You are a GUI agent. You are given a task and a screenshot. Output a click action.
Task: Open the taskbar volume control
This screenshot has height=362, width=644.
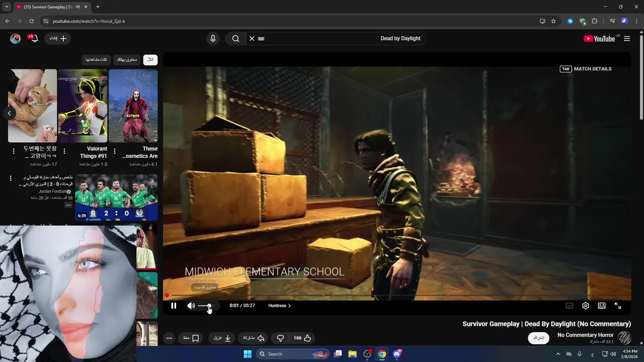pos(613,354)
